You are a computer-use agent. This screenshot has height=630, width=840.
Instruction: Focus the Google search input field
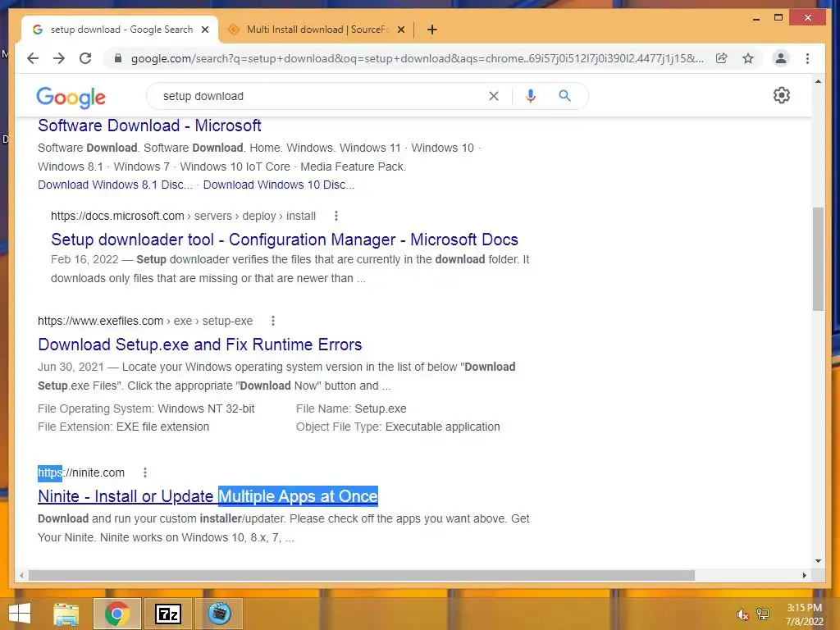[322, 96]
